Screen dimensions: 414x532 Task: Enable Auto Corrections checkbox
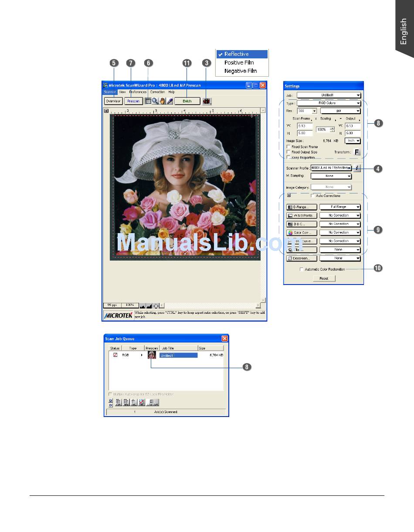click(x=312, y=196)
